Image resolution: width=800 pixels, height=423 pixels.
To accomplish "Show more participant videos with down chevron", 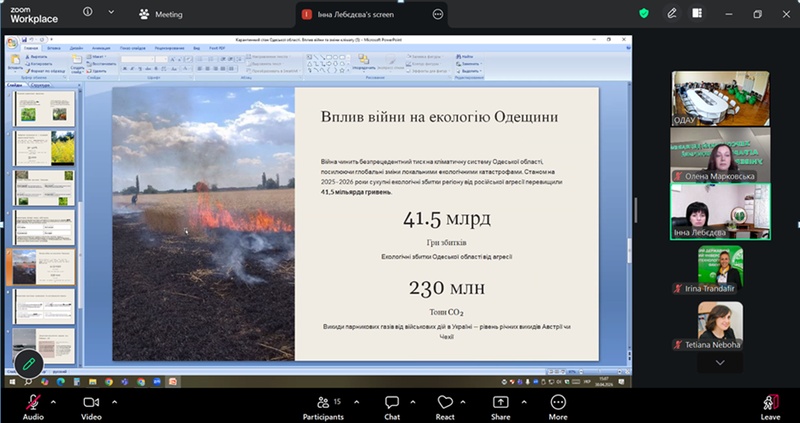I will (720, 363).
